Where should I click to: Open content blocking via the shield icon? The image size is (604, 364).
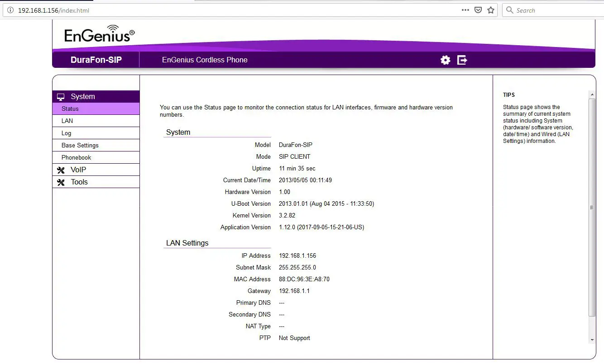[x=478, y=9]
